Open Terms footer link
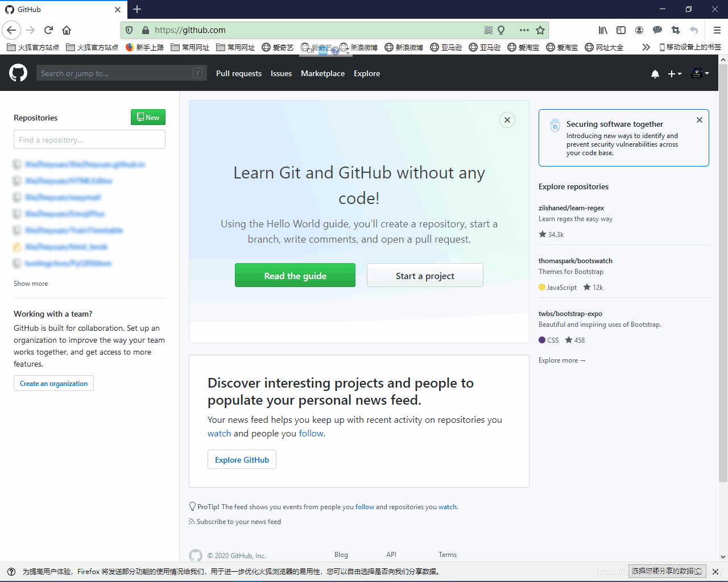 448,555
